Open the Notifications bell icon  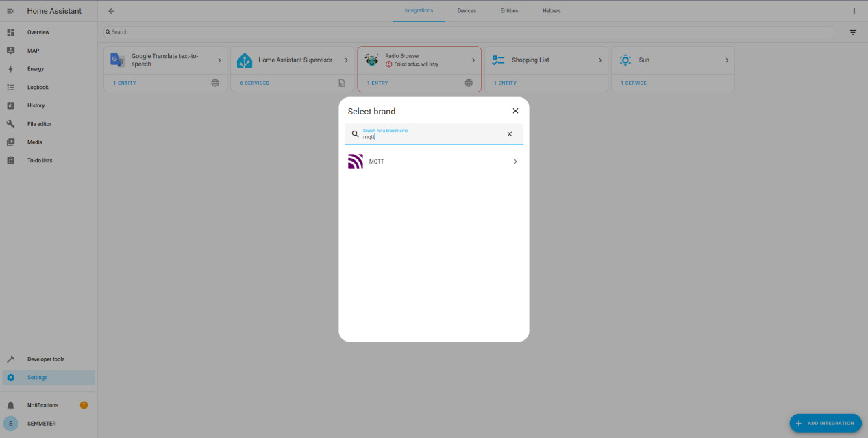click(x=10, y=405)
